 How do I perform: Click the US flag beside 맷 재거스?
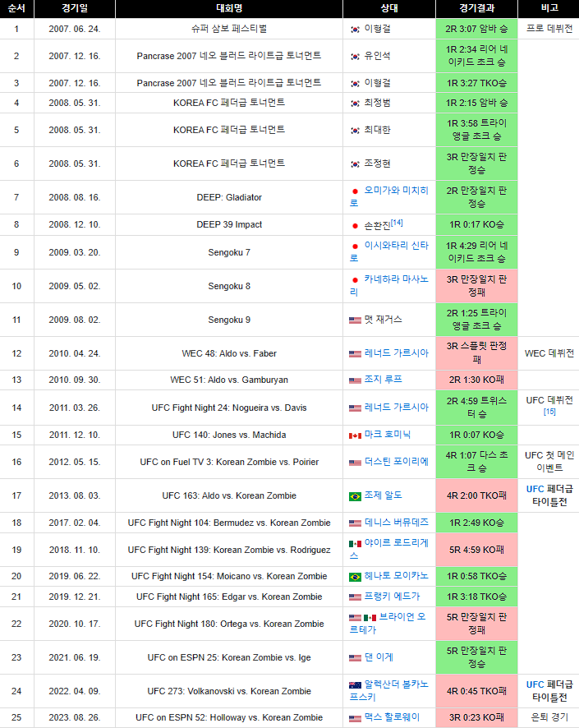click(355, 320)
